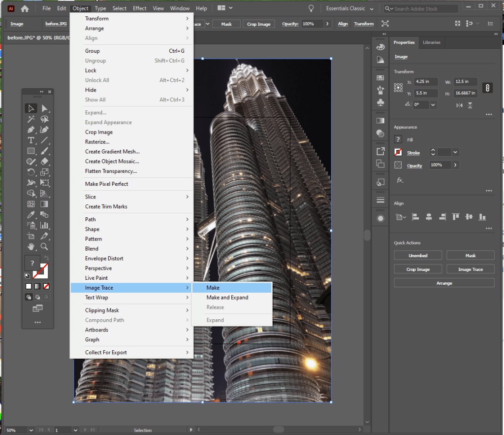Pick the Eyedropper tool
Screen dimensions: 504x435
click(31, 214)
